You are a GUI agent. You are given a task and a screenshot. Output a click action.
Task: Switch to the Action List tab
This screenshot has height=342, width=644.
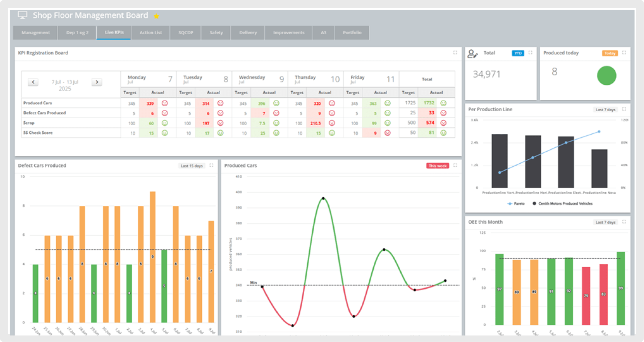tap(151, 33)
